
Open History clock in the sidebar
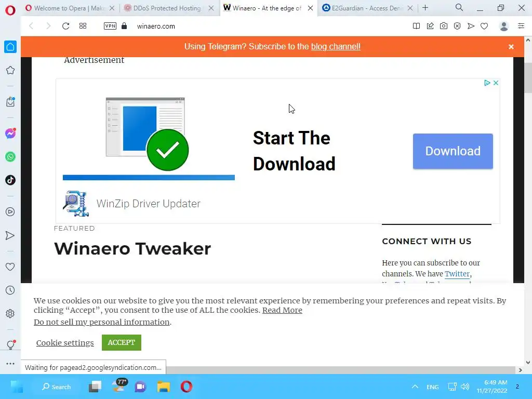10,290
